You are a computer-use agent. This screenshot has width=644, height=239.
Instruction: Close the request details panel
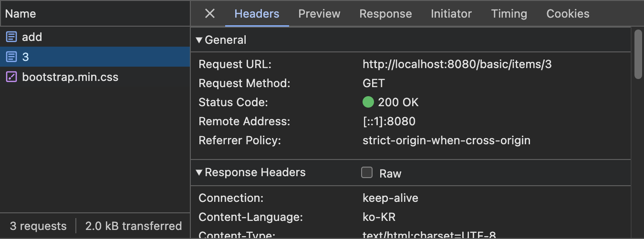210,14
